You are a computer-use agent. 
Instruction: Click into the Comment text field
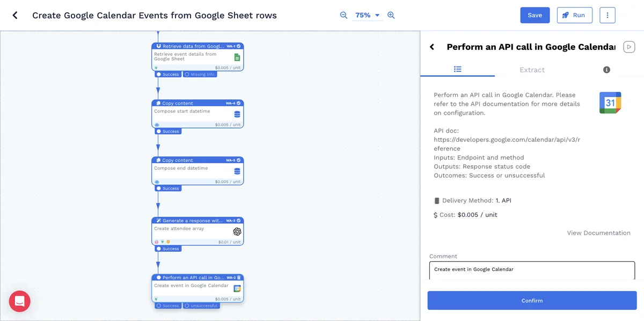[532, 269]
